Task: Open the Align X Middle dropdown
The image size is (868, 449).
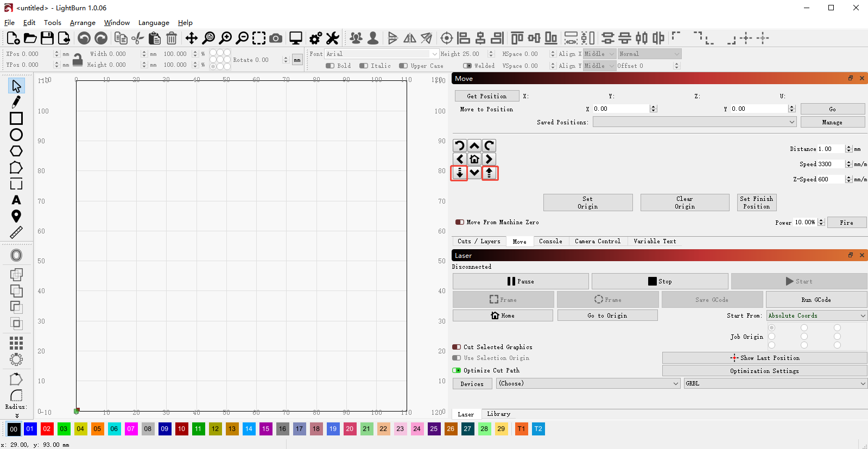Action: point(600,54)
